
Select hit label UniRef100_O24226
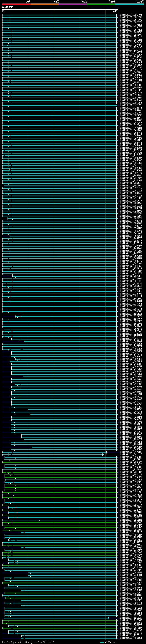131,334
